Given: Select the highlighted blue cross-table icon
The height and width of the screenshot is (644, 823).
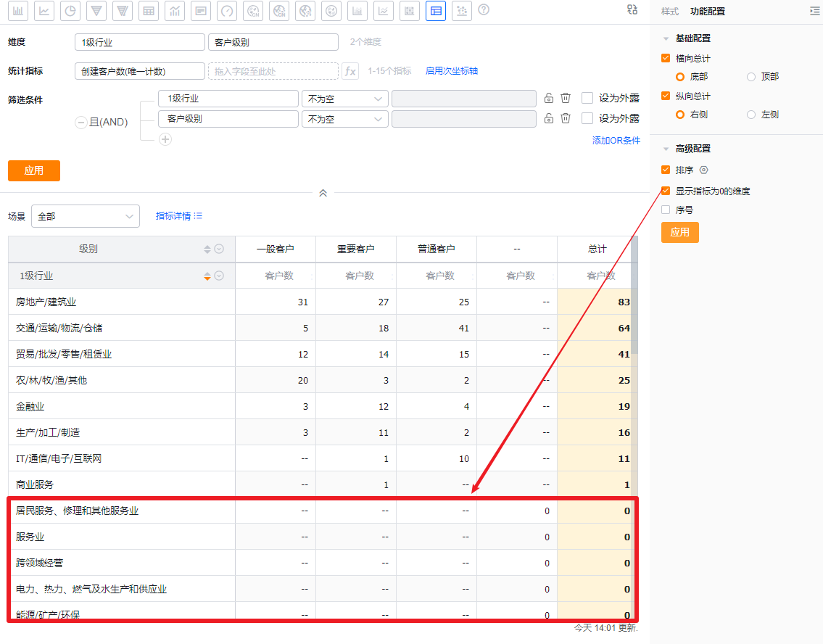Looking at the screenshot, I should (436, 10).
